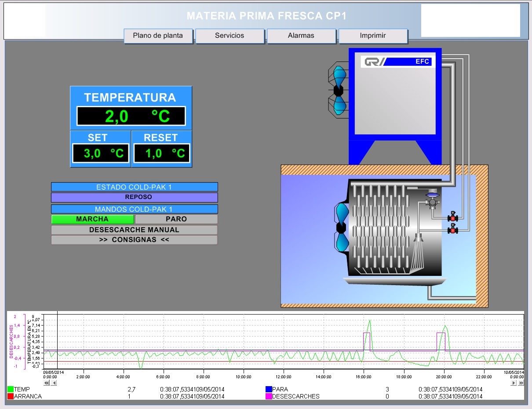Open the Servicios menu
This screenshot has height=409, width=532.
tap(230, 36)
